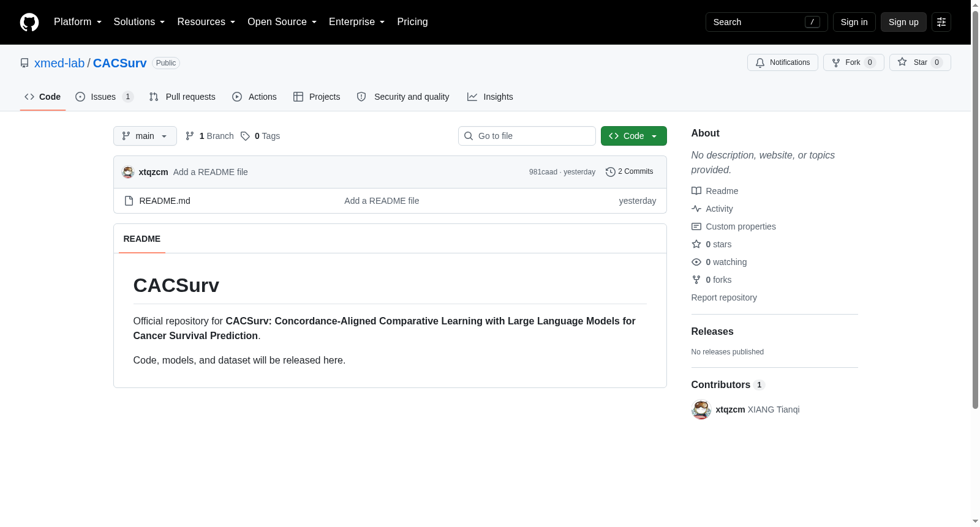Click the pulse icon beside Activity

[x=696, y=209]
